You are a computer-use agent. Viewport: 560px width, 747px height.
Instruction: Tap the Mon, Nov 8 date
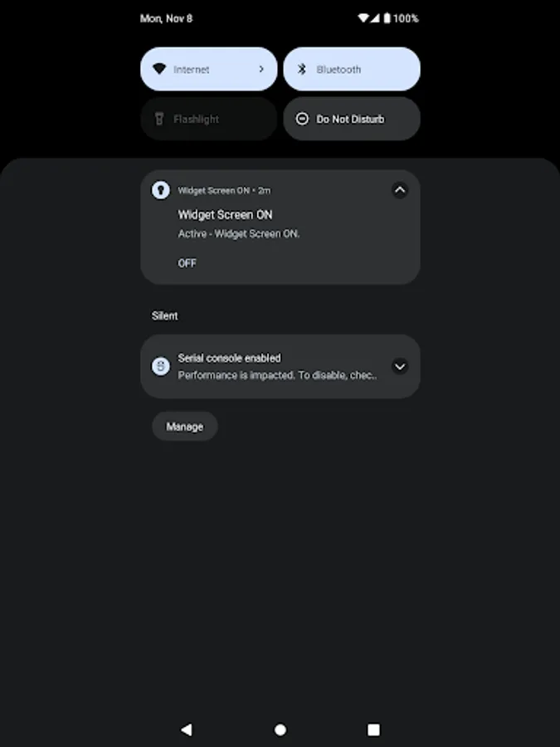coord(166,18)
